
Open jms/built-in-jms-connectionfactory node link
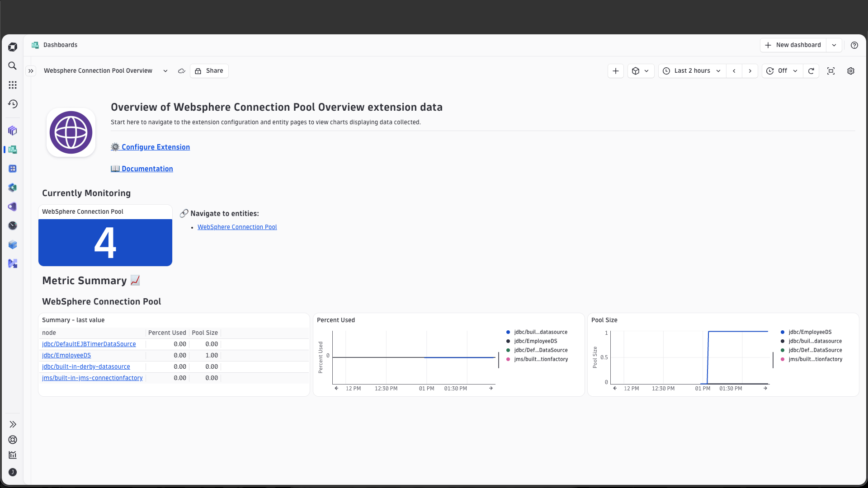(92, 378)
